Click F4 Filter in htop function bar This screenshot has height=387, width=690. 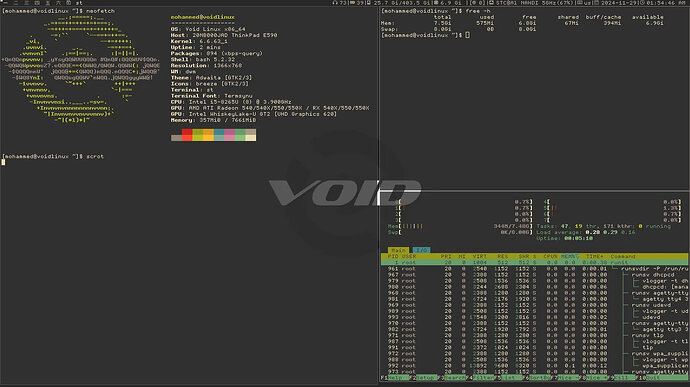coord(481,378)
